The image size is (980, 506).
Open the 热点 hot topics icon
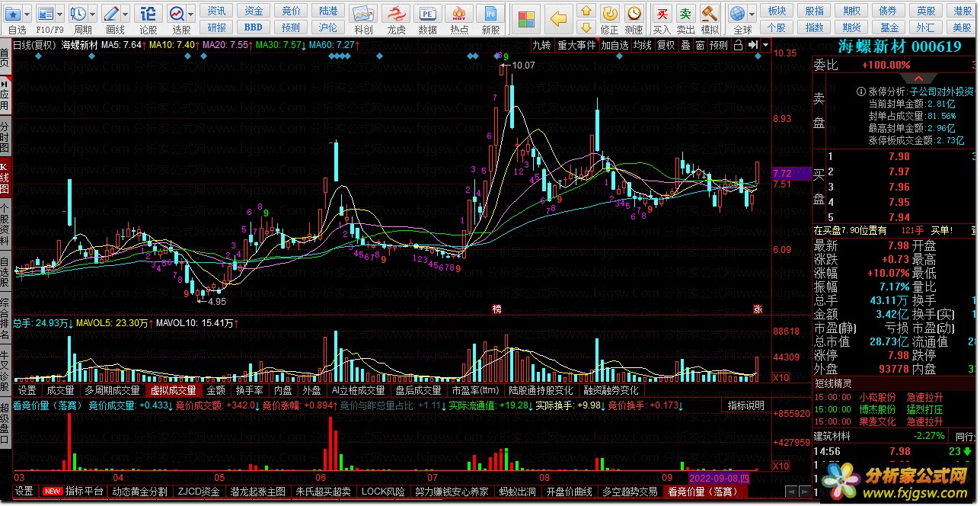pos(459,14)
